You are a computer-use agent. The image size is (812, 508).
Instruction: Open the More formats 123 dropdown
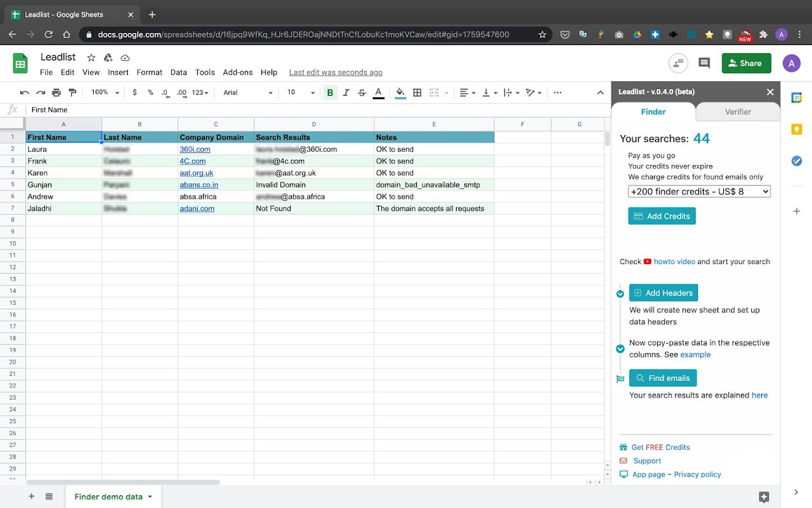click(x=200, y=93)
